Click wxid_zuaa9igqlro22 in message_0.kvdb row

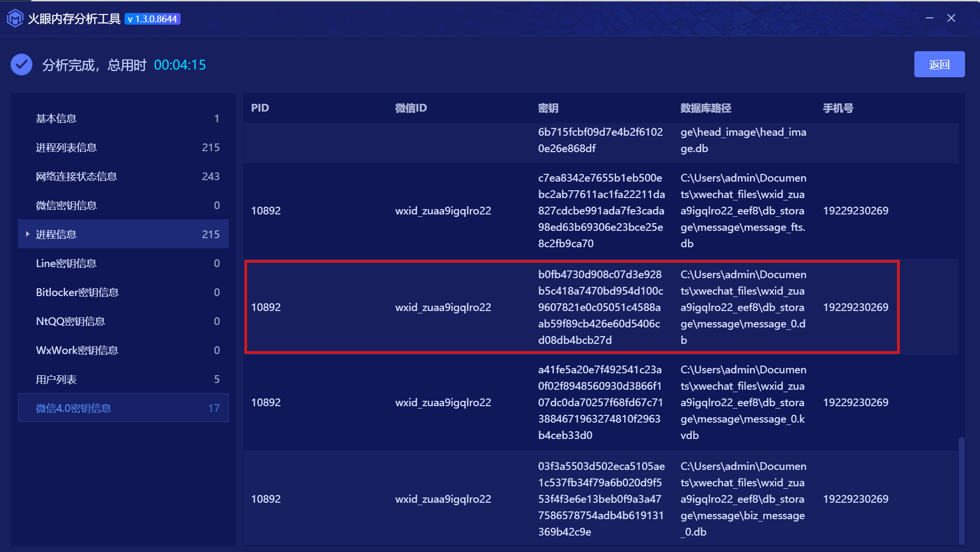pyautogui.click(x=443, y=402)
